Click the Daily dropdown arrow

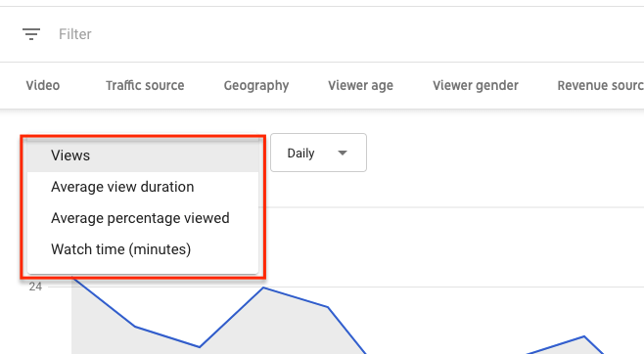[343, 153]
